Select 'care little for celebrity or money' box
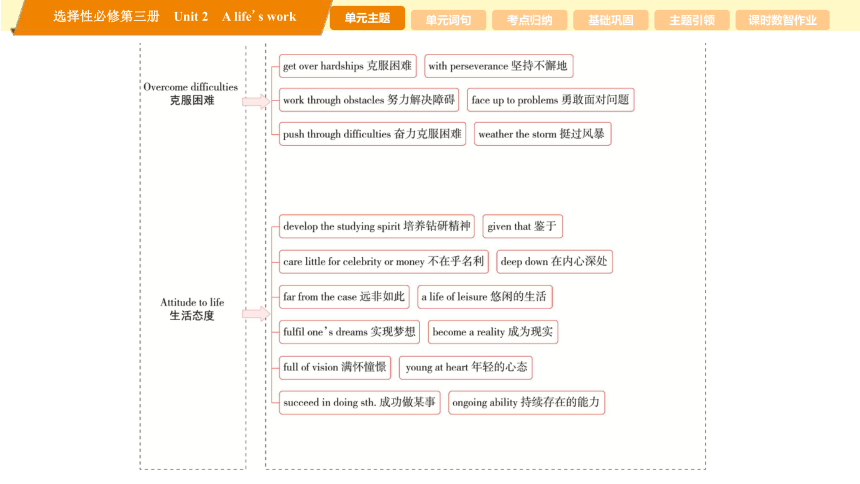 click(383, 262)
